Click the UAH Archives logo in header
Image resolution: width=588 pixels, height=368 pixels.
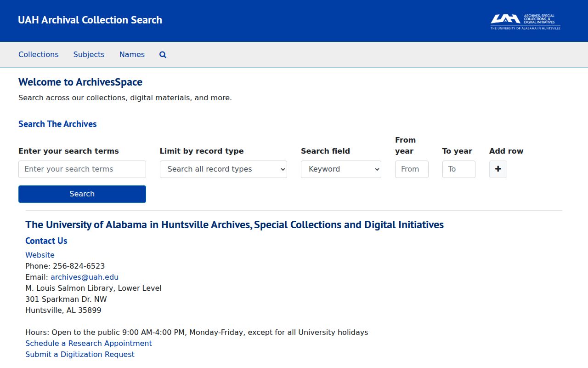click(x=525, y=22)
